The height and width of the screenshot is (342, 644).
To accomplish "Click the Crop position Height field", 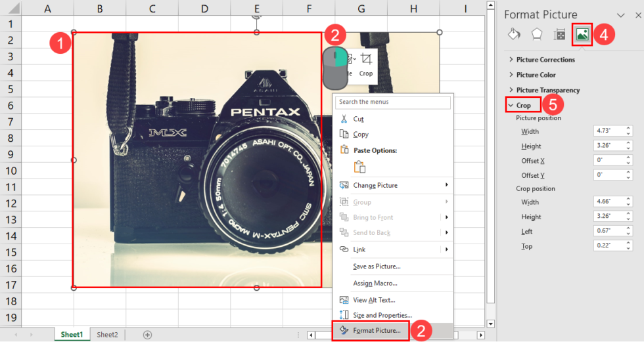I will click(609, 216).
